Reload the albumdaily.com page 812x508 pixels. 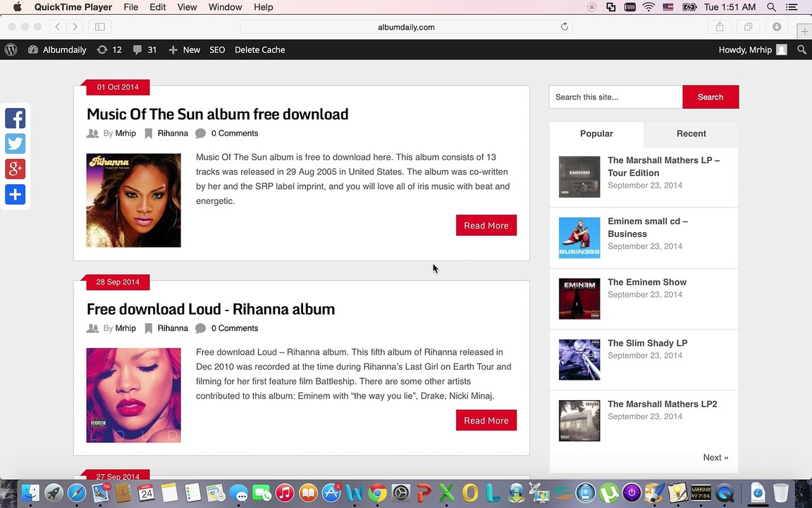click(x=565, y=27)
